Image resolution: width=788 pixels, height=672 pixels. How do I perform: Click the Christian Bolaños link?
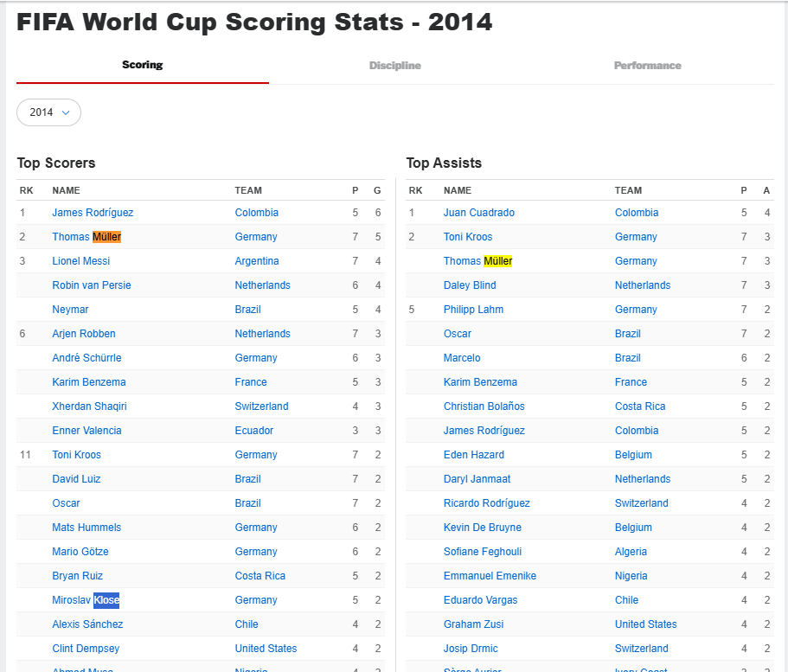pyautogui.click(x=484, y=406)
